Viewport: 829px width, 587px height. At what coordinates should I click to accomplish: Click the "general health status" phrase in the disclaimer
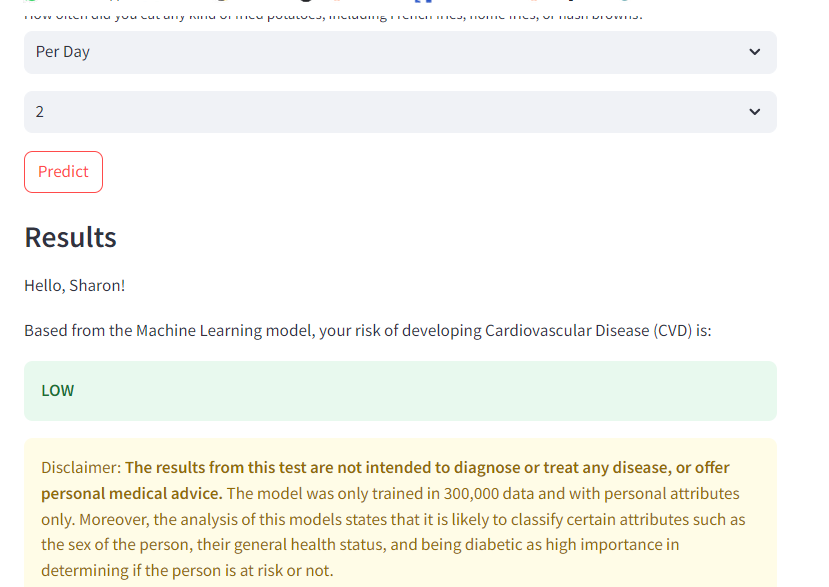309,545
